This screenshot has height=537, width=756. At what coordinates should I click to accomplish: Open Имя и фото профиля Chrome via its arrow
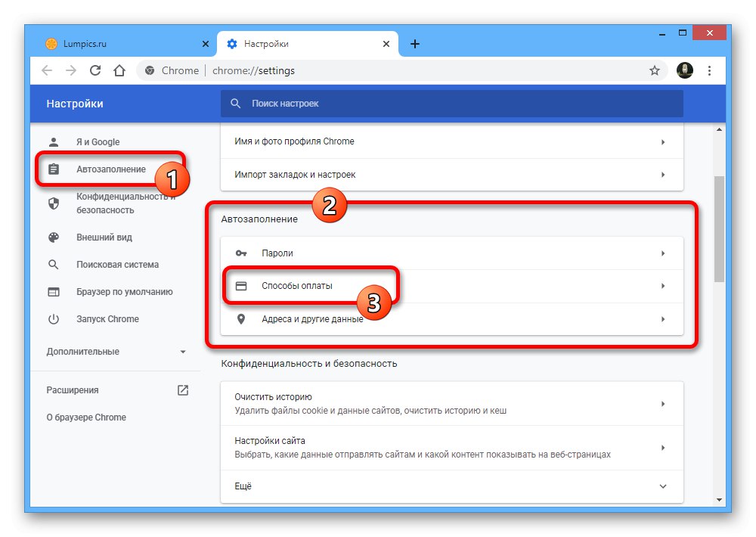tap(663, 141)
